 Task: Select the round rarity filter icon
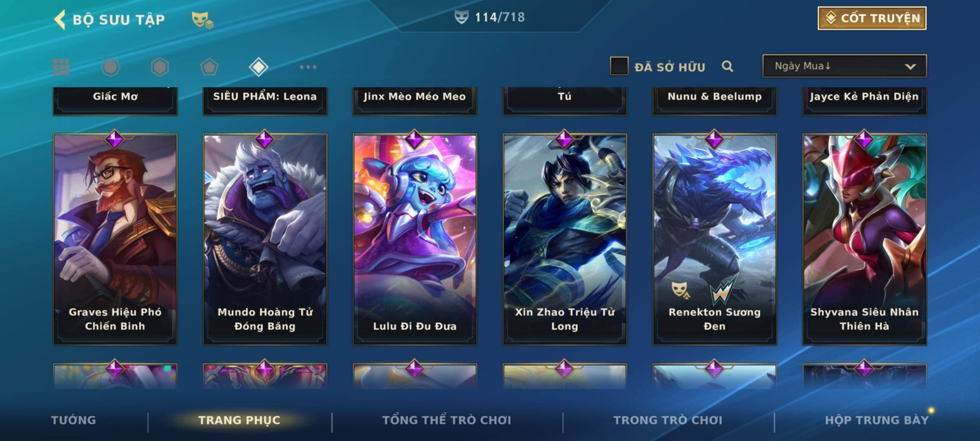coord(111,67)
